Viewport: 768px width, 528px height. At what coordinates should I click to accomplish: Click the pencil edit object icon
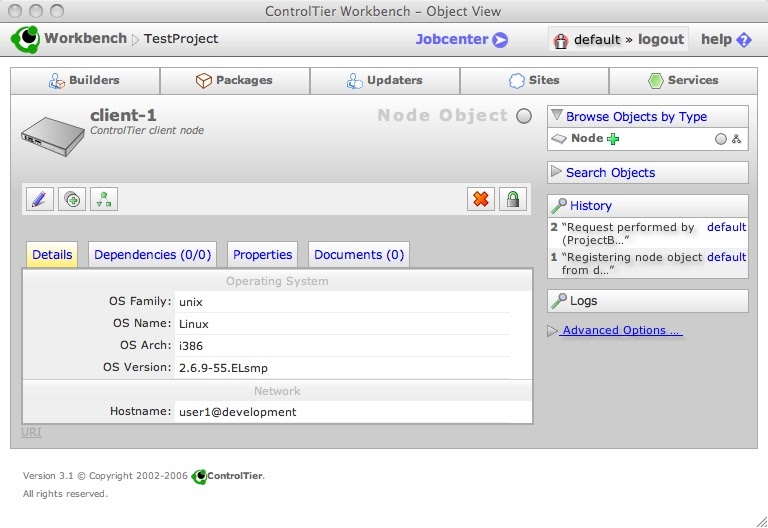[x=40, y=199]
